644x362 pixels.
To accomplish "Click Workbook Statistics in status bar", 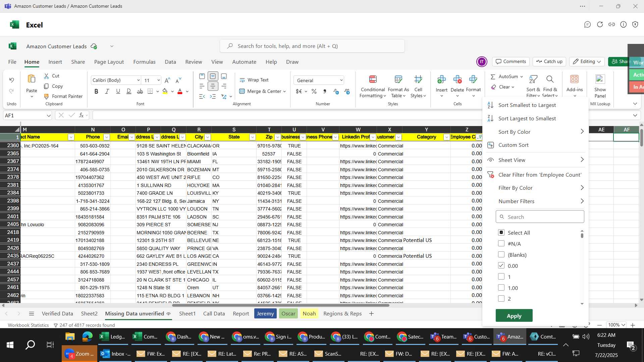I will pyautogui.click(x=28, y=325).
